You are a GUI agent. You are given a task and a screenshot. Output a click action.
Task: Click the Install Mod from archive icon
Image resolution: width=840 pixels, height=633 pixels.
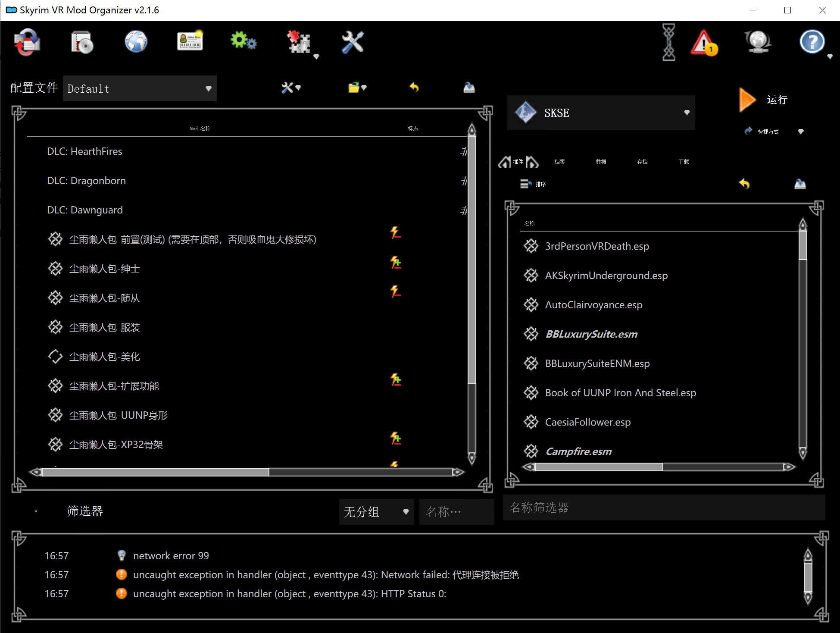82,42
